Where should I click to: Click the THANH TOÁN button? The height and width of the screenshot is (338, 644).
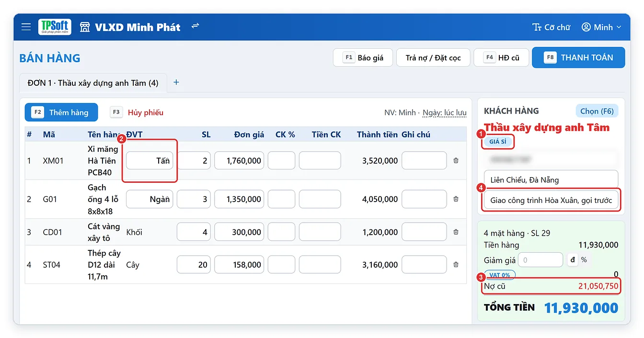click(578, 57)
